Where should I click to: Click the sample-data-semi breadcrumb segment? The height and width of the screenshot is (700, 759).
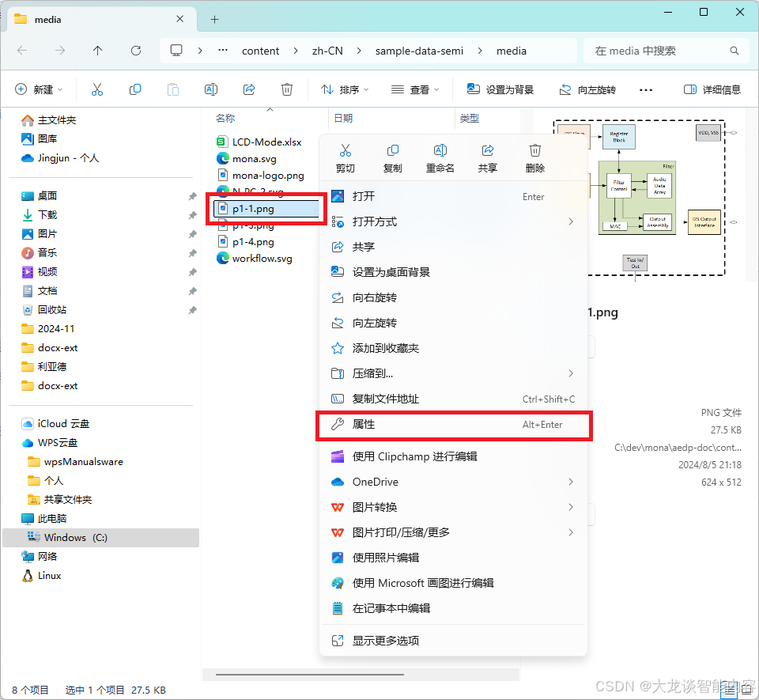419,51
